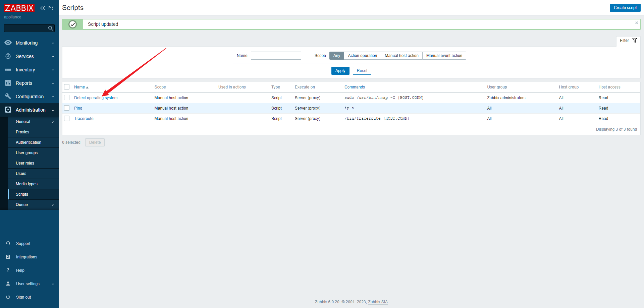Click the Monitoring eye icon
The height and width of the screenshot is (308, 644).
pyautogui.click(x=8, y=43)
